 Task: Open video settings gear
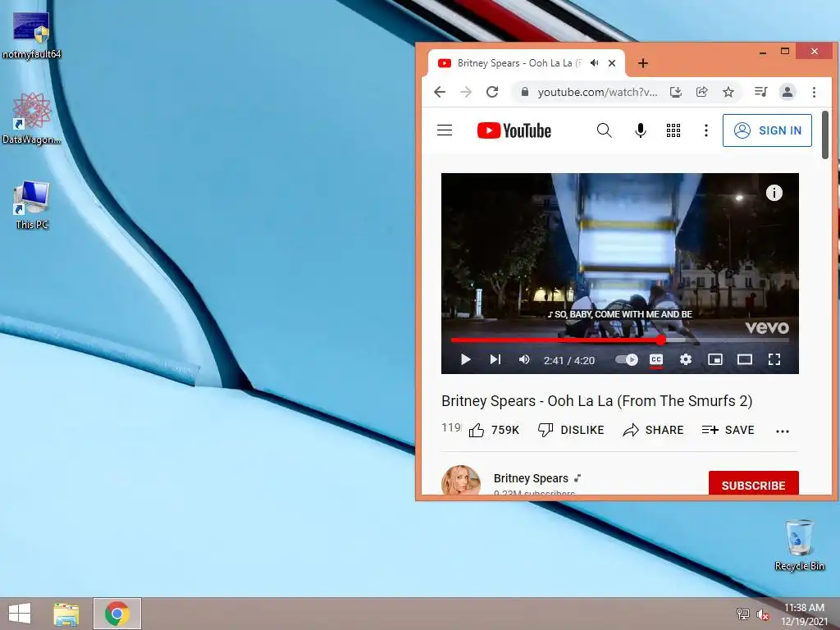686,359
